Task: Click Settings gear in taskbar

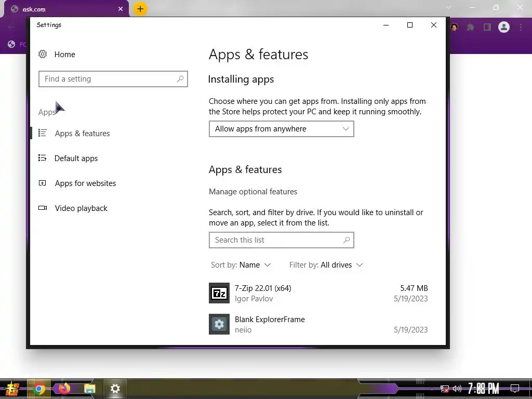Action: (115, 389)
